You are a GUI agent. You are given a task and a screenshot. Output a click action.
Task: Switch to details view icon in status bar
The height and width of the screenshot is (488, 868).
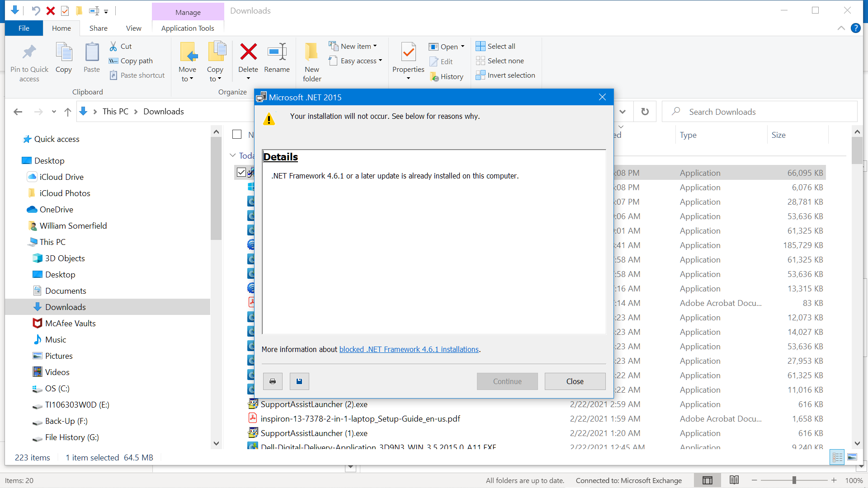pos(837,457)
